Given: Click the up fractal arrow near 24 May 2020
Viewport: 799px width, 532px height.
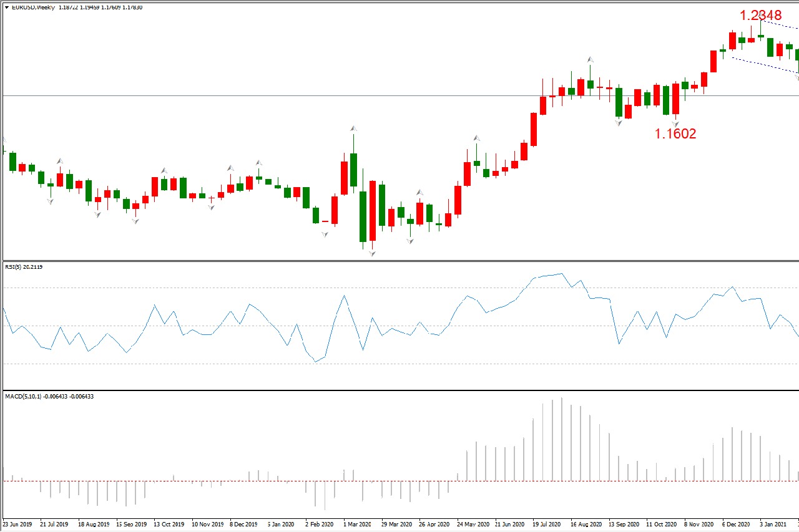Looking at the screenshot, I should pyautogui.click(x=476, y=138).
